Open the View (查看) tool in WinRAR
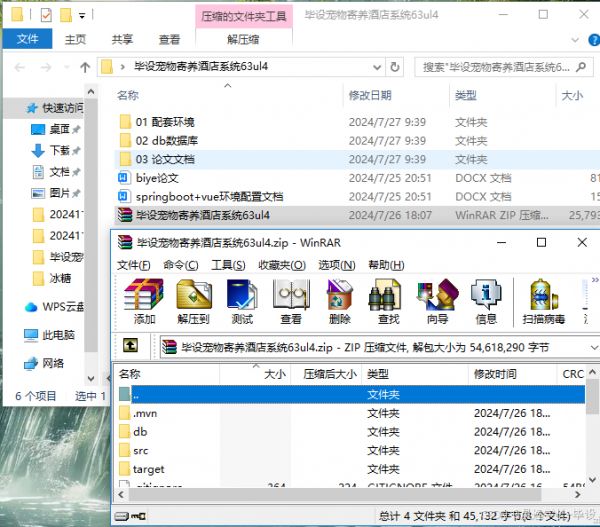The height and width of the screenshot is (527, 600). coord(291,301)
